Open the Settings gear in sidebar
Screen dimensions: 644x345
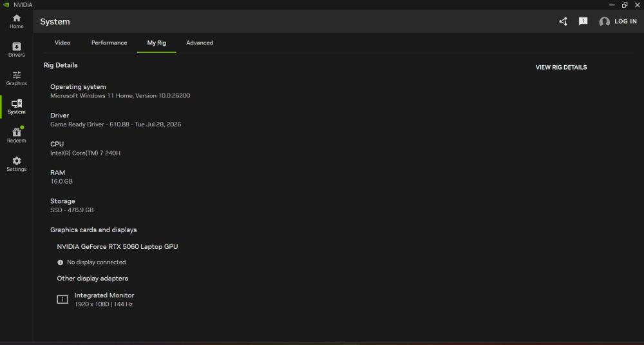(x=17, y=164)
